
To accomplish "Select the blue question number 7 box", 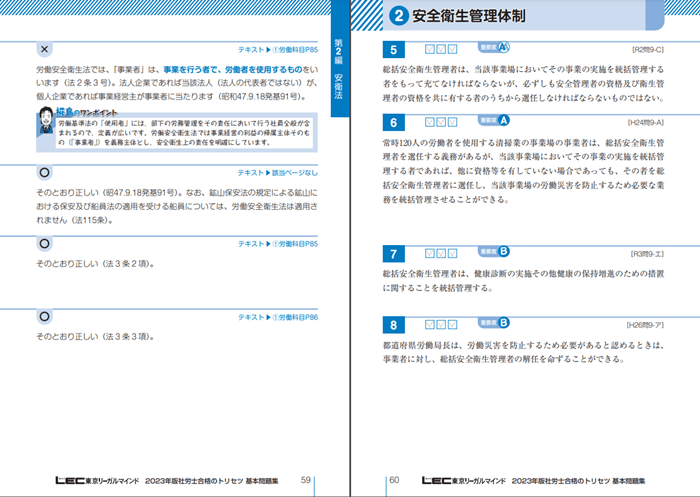I will [x=393, y=254].
